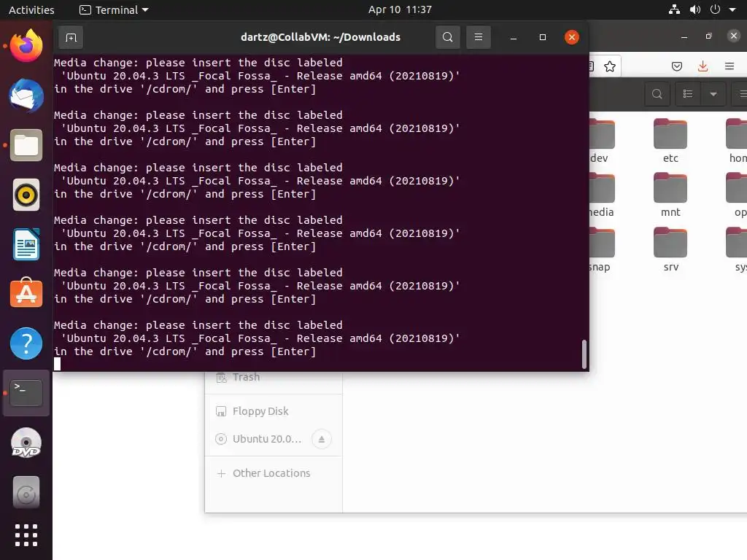Open the srv folder
The image size is (747, 560).
pyautogui.click(x=670, y=250)
